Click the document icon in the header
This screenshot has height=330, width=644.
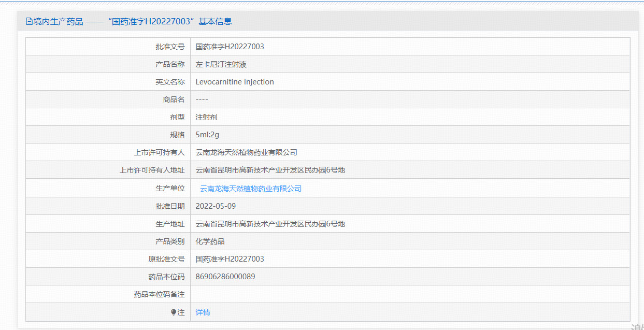(x=29, y=22)
